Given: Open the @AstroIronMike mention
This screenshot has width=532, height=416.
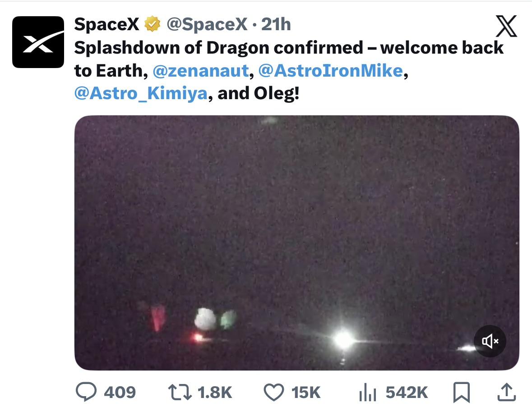Looking at the screenshot, I should (330, 71).
